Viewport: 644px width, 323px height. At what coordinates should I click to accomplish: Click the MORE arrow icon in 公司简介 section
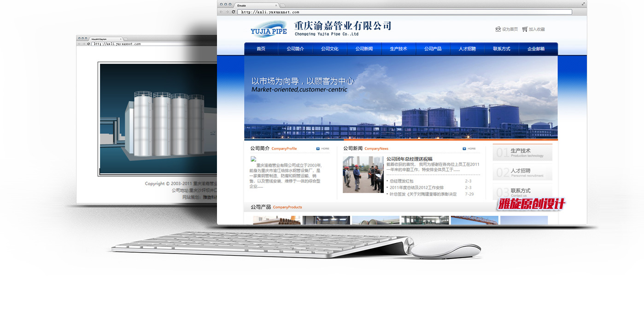tap(318, 149)
